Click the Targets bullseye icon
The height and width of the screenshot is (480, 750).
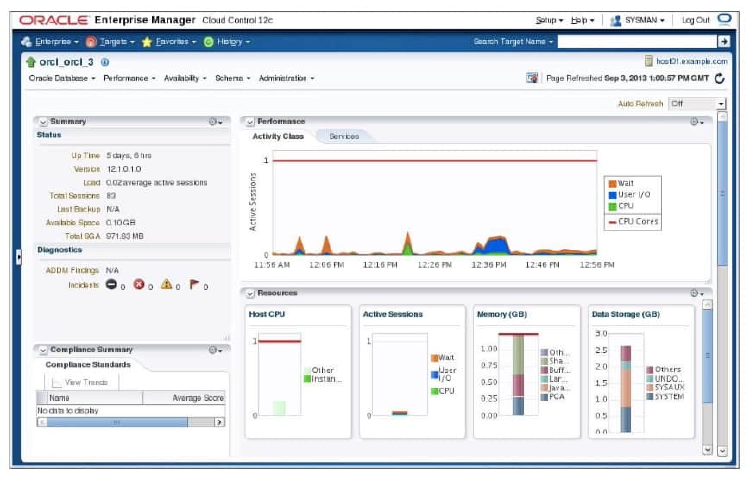91,42
